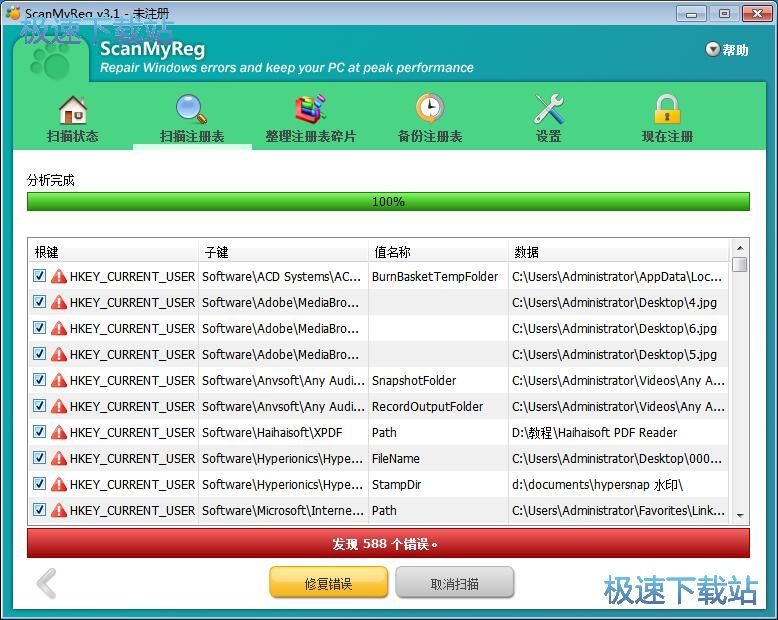
Task: Open the 整理注册表碎片 defrag icon
Action: [311, 109]
